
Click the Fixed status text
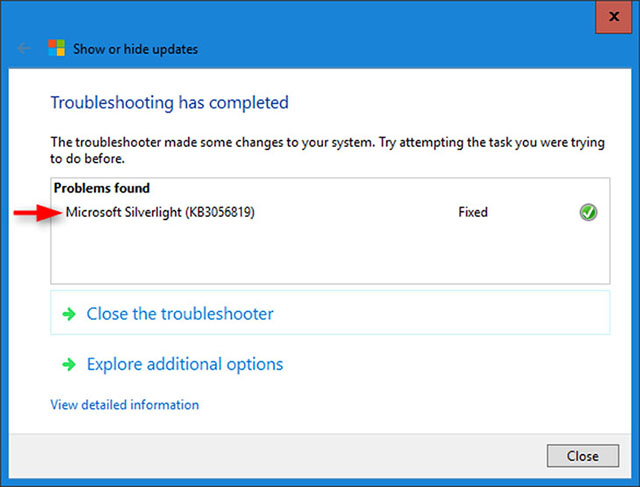point(473,212)
